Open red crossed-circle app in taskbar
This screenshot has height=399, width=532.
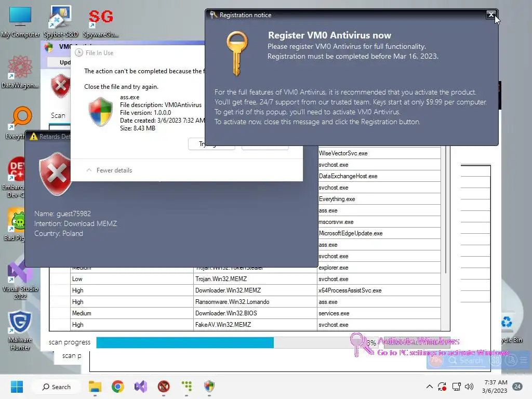[x=164, y=387]
